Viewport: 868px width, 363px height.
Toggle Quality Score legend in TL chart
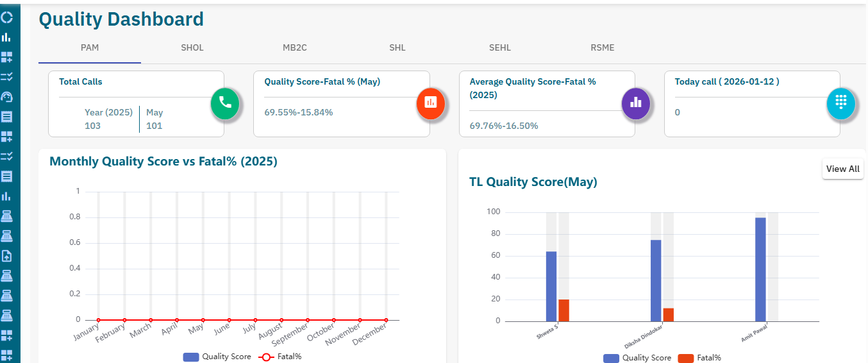coord(637,358)
